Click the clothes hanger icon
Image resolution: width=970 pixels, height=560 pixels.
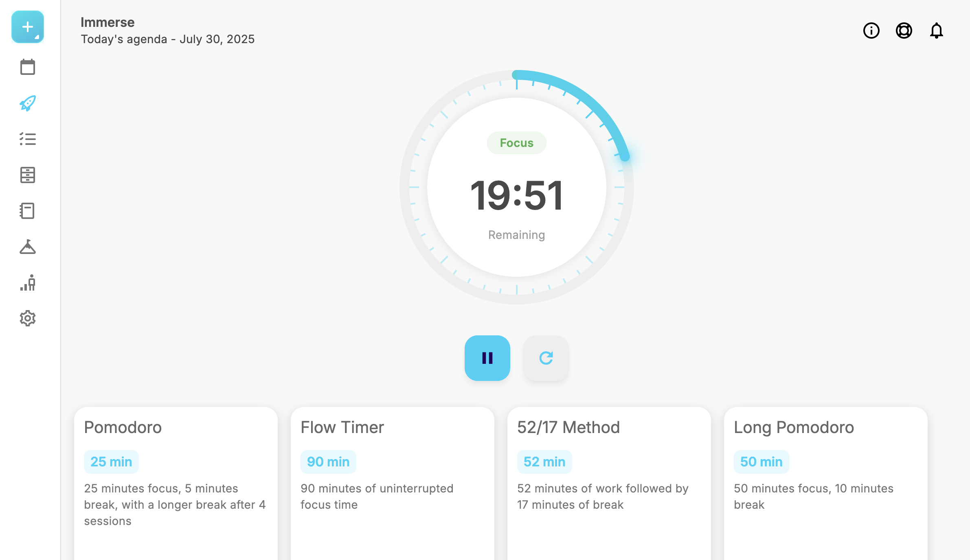tap(28, 247)
